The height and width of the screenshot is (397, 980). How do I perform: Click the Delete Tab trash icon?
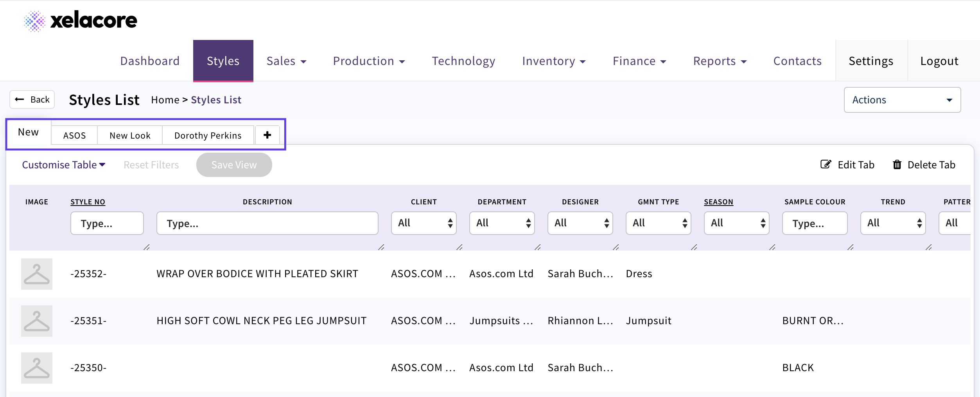pos(897,164)
